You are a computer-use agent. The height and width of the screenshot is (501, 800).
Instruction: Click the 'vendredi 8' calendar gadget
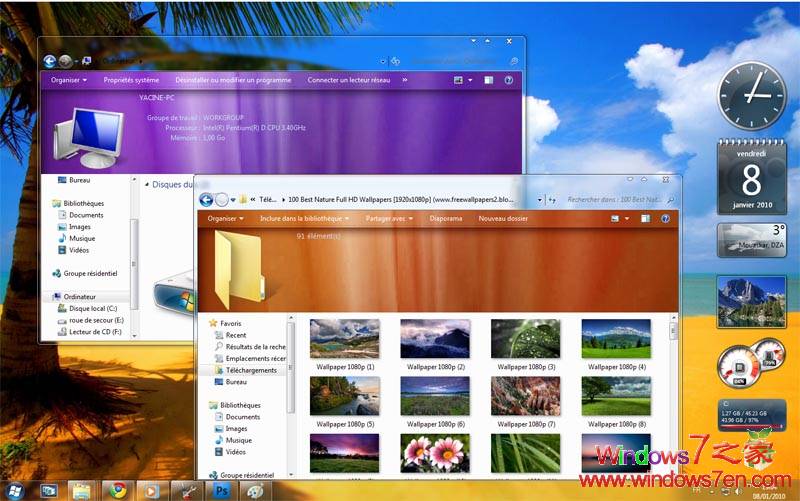(x=752, y=177)
